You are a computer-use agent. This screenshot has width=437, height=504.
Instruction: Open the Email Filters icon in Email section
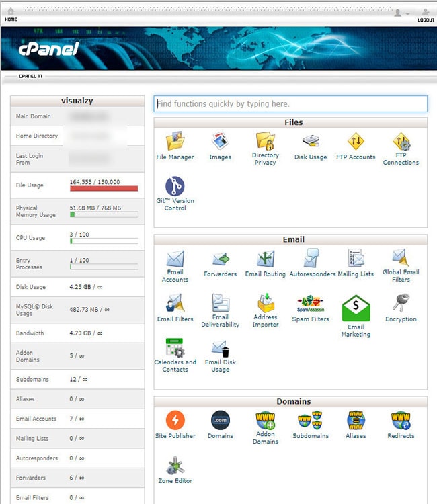click(x=175, y=303)
